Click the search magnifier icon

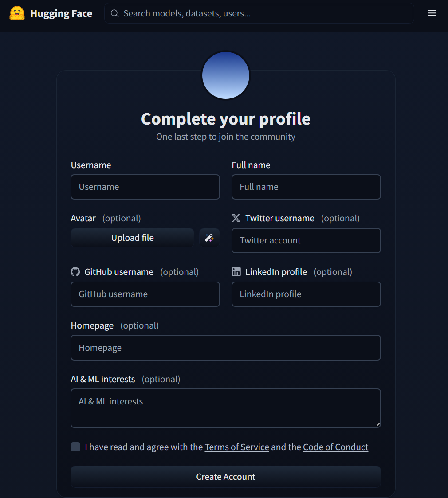115,13
